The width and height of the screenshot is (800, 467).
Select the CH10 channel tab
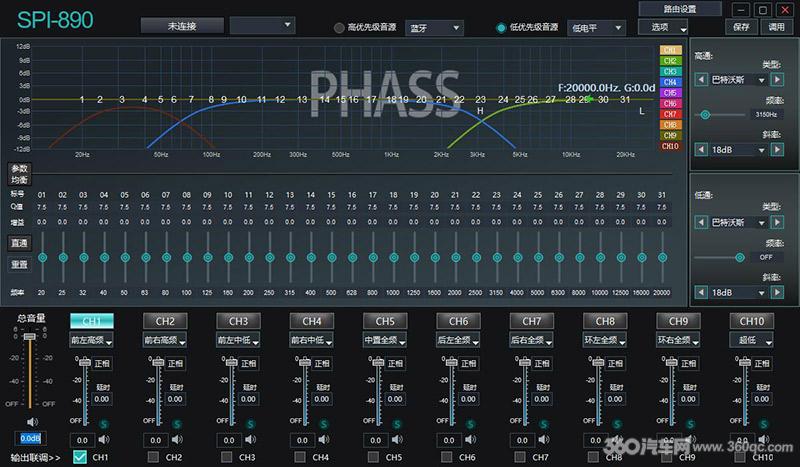752,321
